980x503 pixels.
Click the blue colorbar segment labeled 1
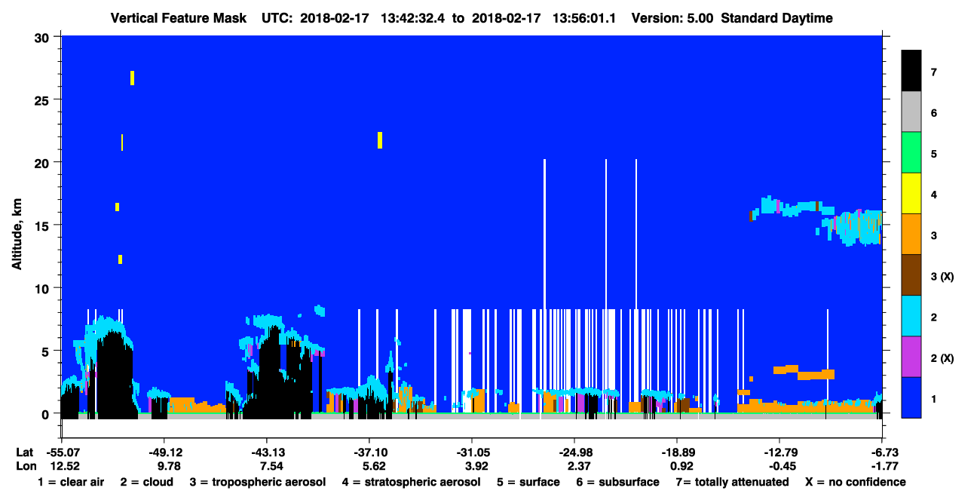(x=911, y=397)
